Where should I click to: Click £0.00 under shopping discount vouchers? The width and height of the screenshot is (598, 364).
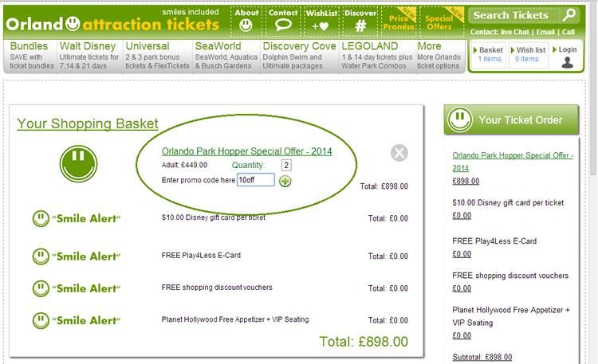[462, 288]
